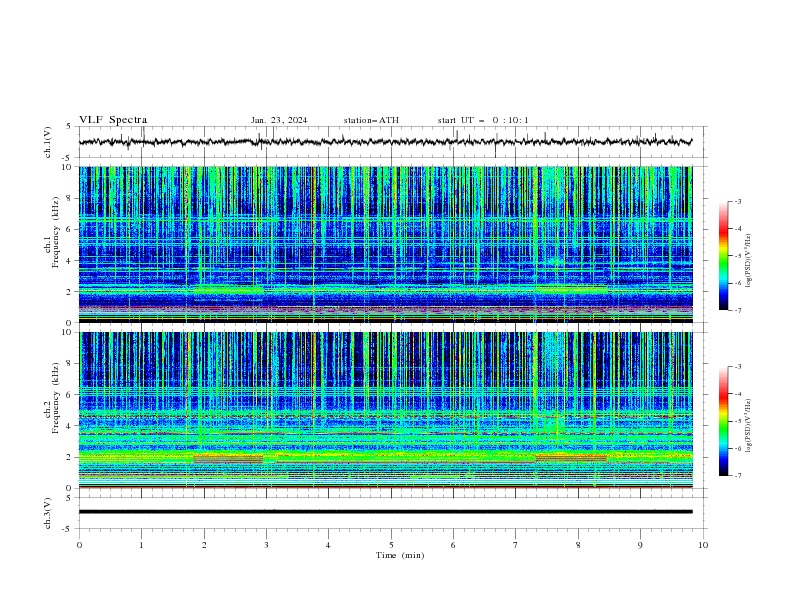Screen dimensions: 792x612
Task: Click the "VLF Spectra" plot title
Action: [113, 120]
